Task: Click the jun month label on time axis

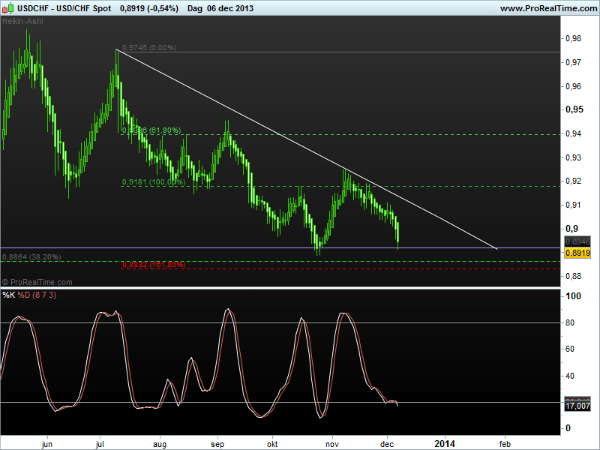Action: pos(47,444)
